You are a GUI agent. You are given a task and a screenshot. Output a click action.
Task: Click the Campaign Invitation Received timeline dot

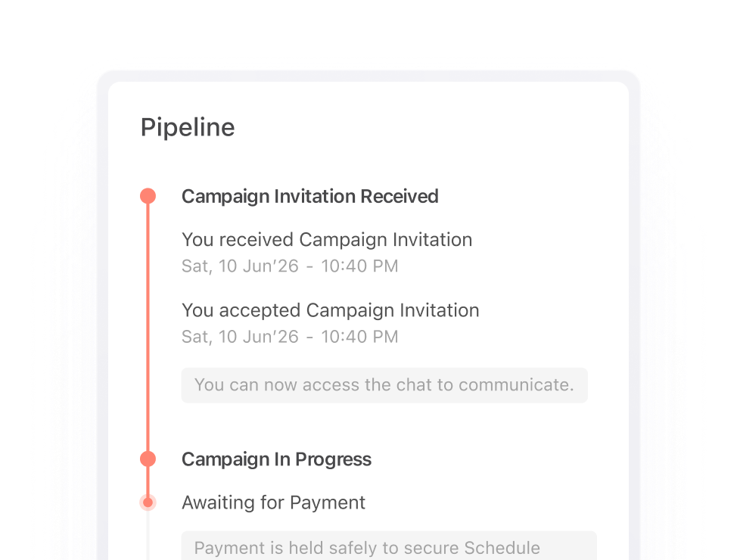point(148,196)
